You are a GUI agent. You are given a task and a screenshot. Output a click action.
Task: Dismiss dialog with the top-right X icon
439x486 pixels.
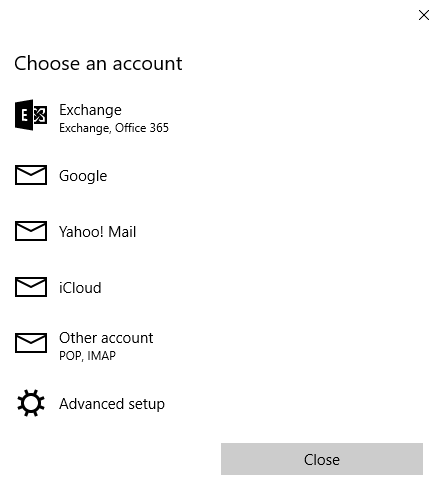point(424,15)
